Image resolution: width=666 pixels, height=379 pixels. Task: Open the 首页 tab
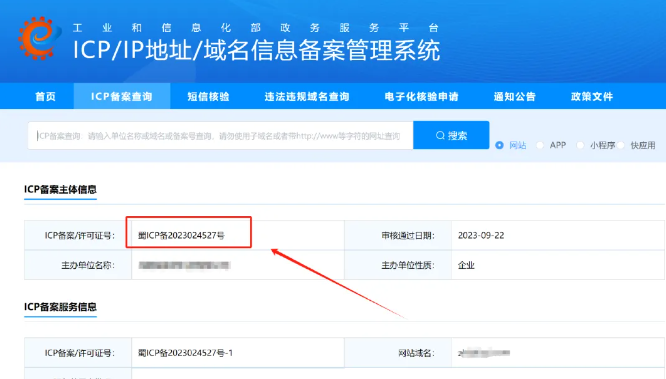pos(45,96)
